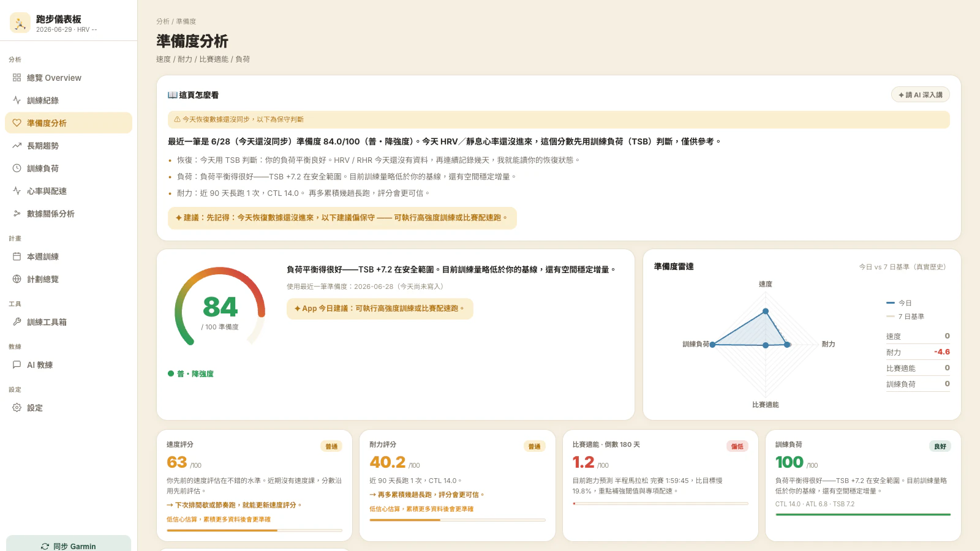Click the 比賽適能 0 row in radar legend
The height and width of the screenshot is (551, 980).
click(x=918, y=368)
